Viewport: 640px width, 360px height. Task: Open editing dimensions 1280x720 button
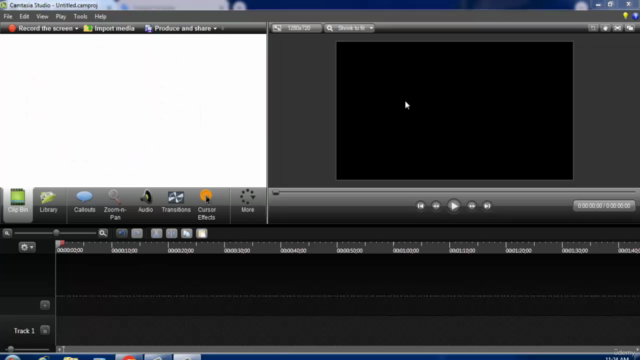297,28
